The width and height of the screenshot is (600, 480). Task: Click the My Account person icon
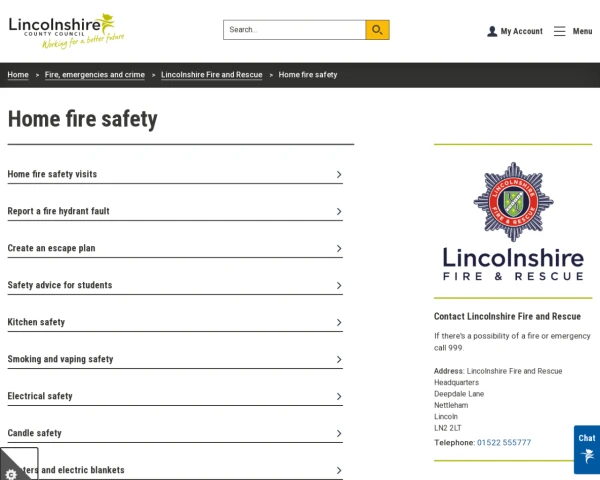492,31
